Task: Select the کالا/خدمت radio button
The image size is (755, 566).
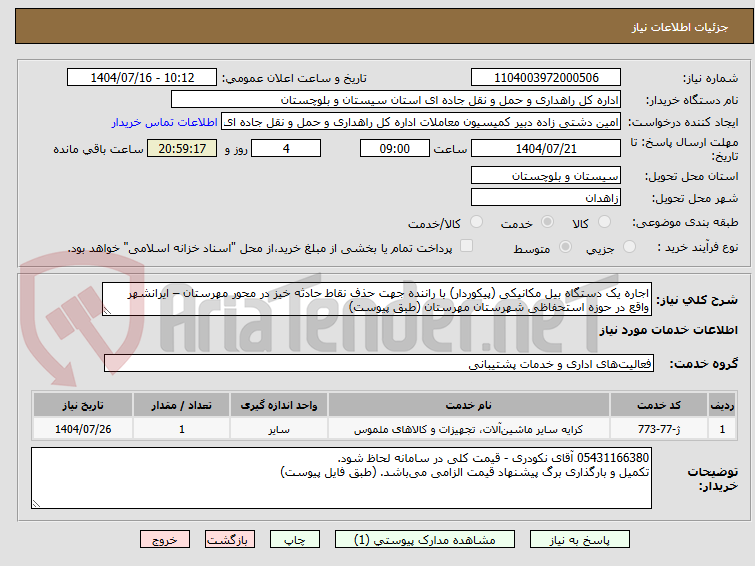Action: [476, 222]
